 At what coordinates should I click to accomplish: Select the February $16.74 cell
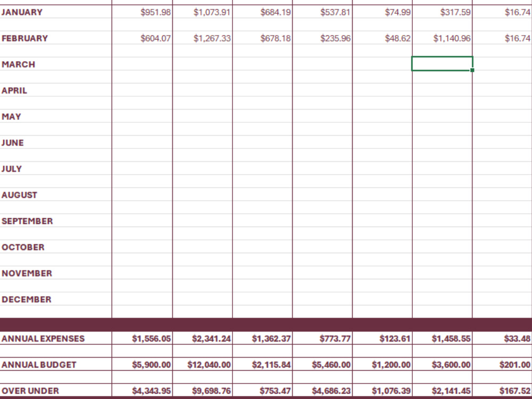pos(503,38)
